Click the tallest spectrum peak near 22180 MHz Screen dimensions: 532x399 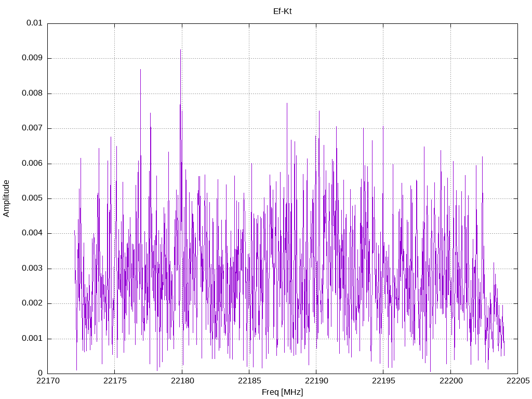(180, 50)
